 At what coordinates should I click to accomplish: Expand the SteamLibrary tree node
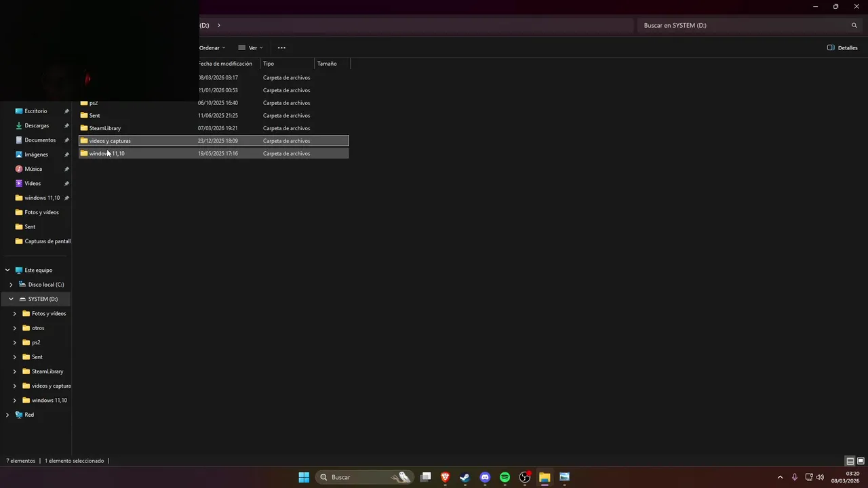point(15,371)
